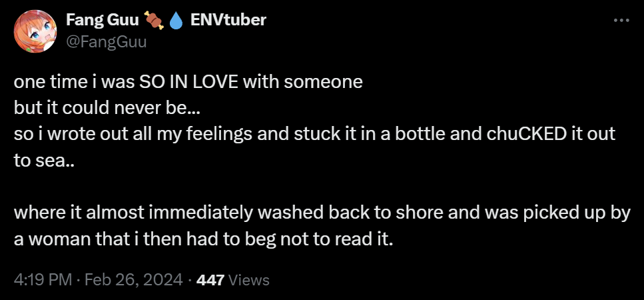Click the 447 view count number

click(x=210, y=280)
